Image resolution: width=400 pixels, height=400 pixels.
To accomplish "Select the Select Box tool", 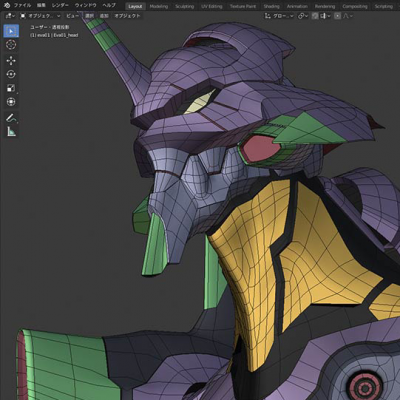I will [x=11, y=31].
